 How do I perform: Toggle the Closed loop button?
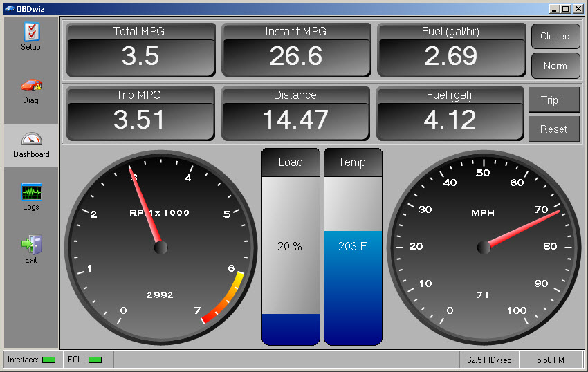555,36
